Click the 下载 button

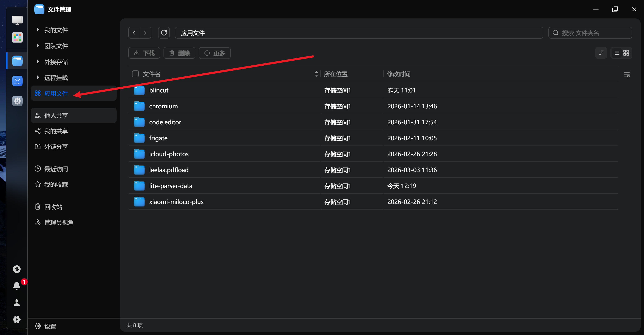click(144, 53)
